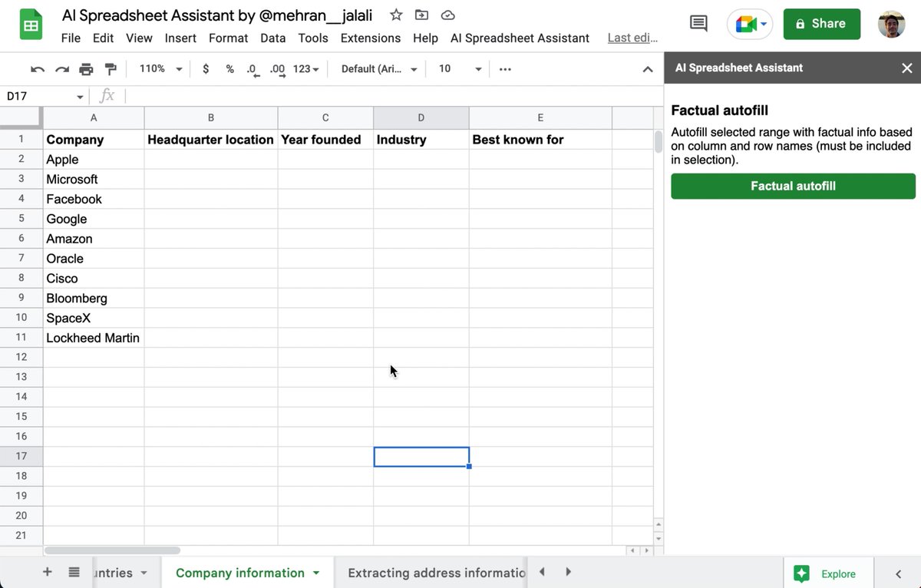Viewport: 921px width, 588px height.
Task: Open the font family dropdown
Action: [379, 69]
